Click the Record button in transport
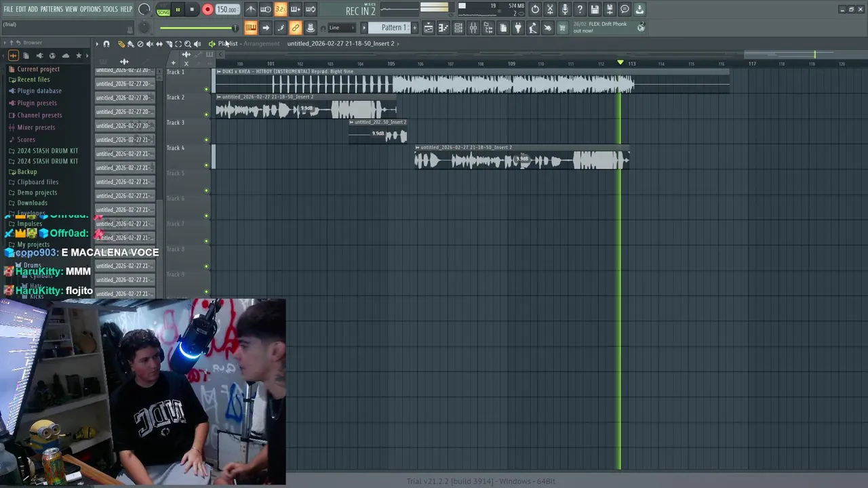The image size is (868, 488). click(208, 9)
